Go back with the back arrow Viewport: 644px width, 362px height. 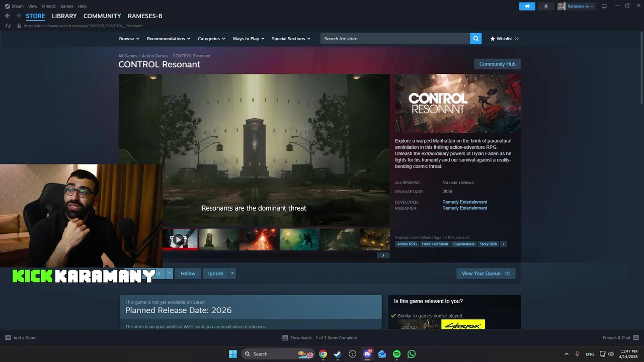pos(8,16)
